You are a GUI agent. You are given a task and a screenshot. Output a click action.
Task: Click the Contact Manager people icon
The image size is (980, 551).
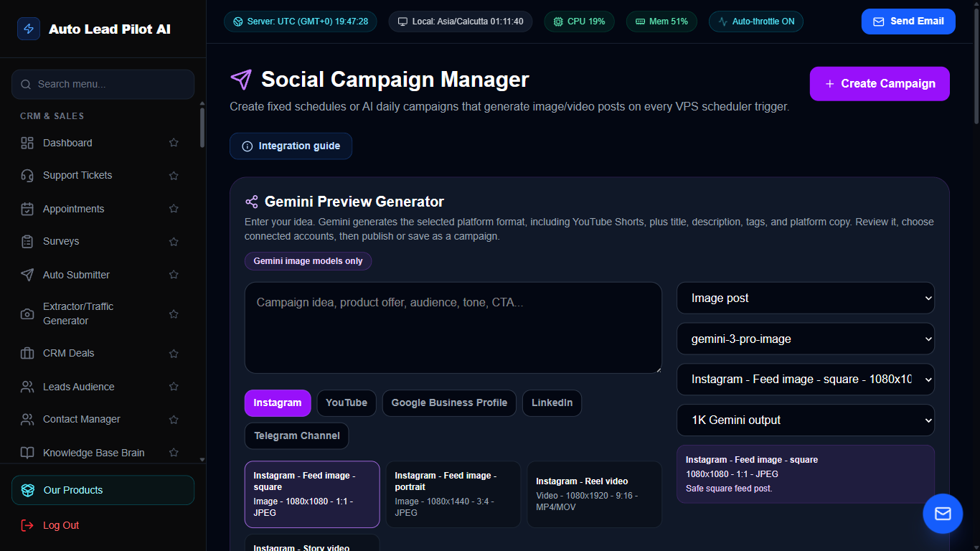pyautogui.click(x=27, y=419)
